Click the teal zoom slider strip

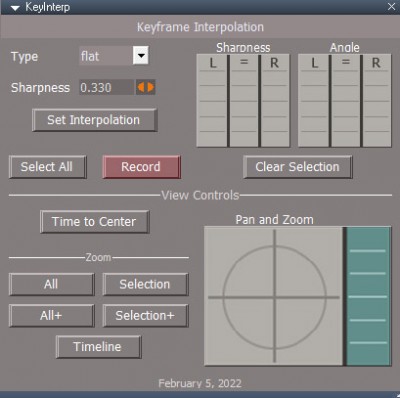(368, 296)
